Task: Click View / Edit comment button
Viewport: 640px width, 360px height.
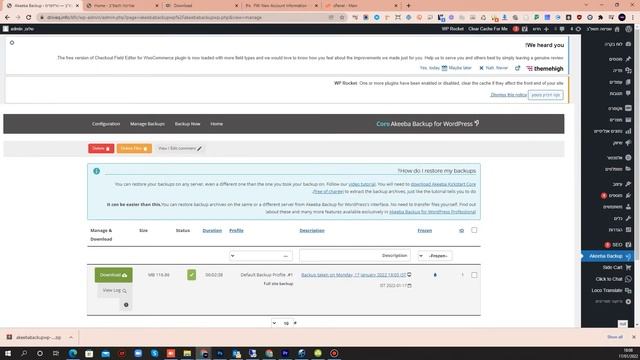Action: 180,149
